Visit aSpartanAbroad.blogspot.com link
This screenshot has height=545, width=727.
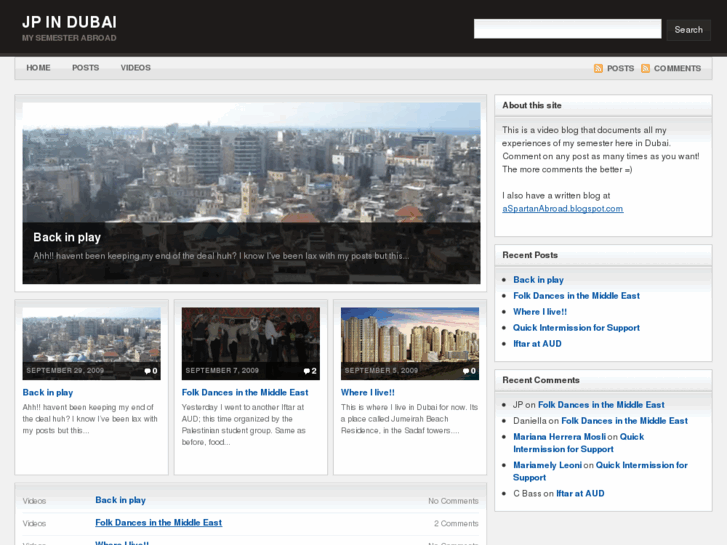[x=562, y=209]
